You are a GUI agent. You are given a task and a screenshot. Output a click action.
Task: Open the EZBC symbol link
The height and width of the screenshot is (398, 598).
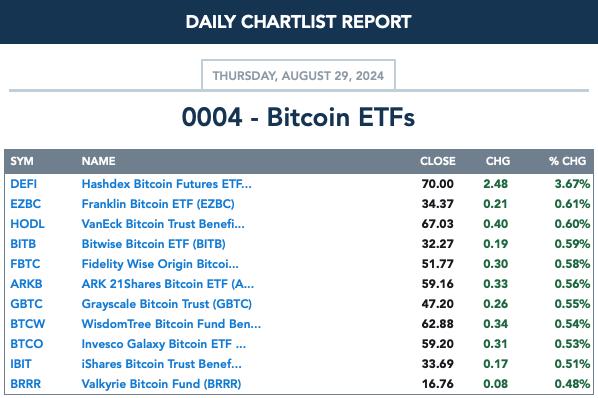pyautogui.click(x=25, y=204)
